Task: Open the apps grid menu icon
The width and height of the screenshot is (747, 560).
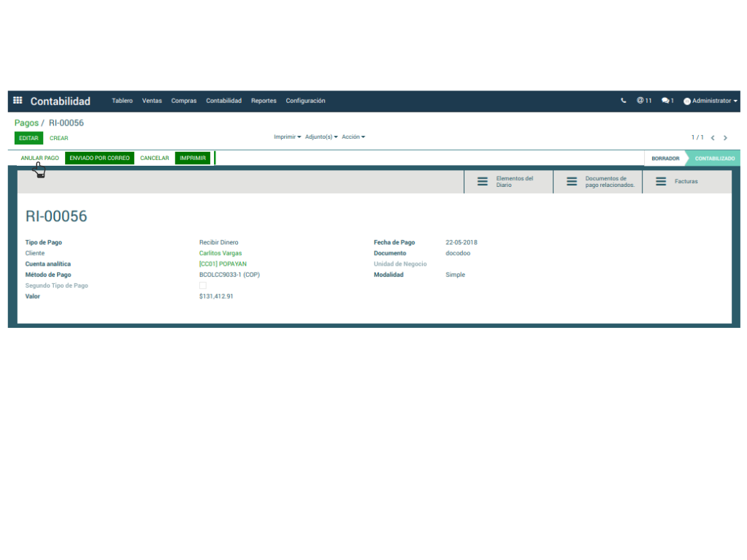Action: pyautogui.click(x=18, y=101)
